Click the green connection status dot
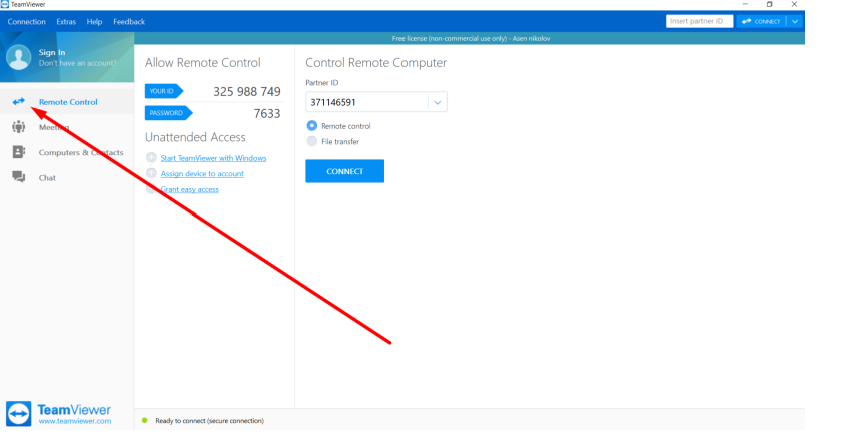The width and height of the screenshot is (841, 433). [144, 421]
